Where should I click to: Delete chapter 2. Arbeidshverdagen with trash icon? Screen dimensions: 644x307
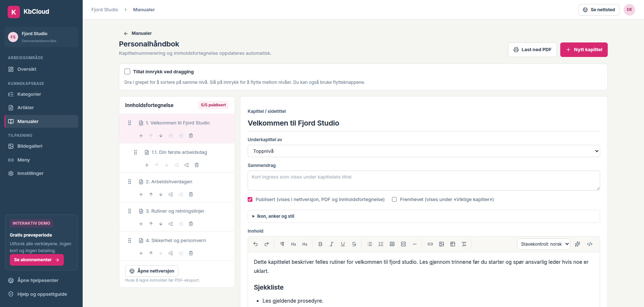click(x=191, y=195)
